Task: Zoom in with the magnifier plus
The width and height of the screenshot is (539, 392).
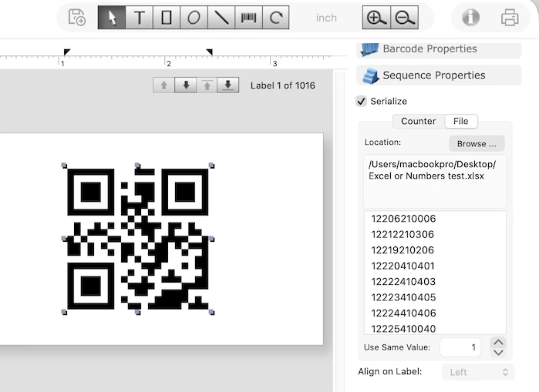Action: (376, 18)
